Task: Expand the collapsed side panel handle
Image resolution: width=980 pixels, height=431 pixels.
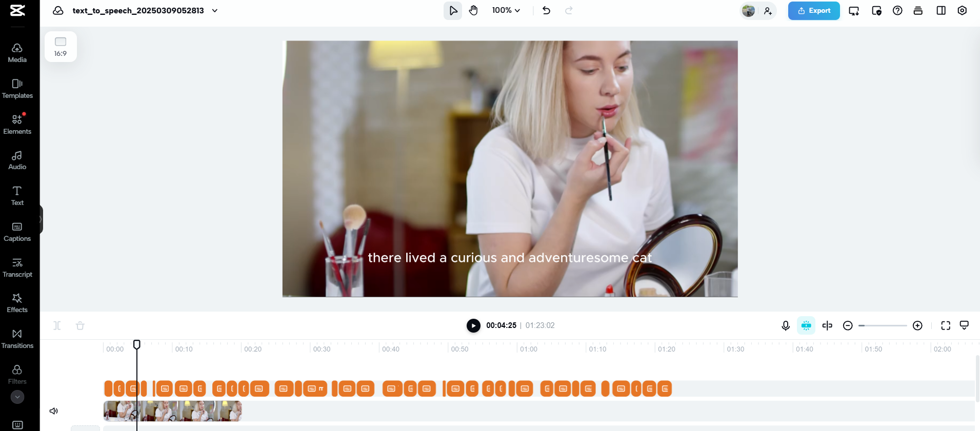Action: point(41,219)
